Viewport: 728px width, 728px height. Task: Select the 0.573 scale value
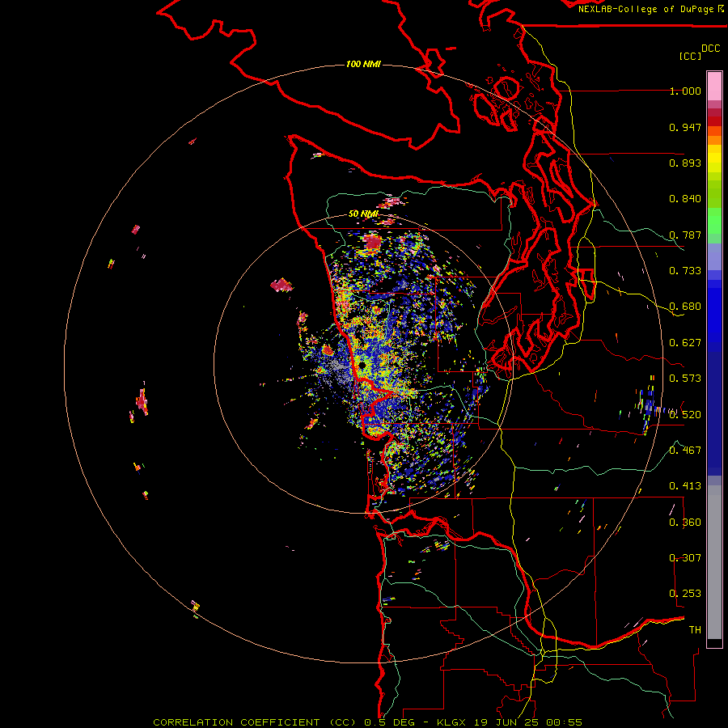pos(685,379)
